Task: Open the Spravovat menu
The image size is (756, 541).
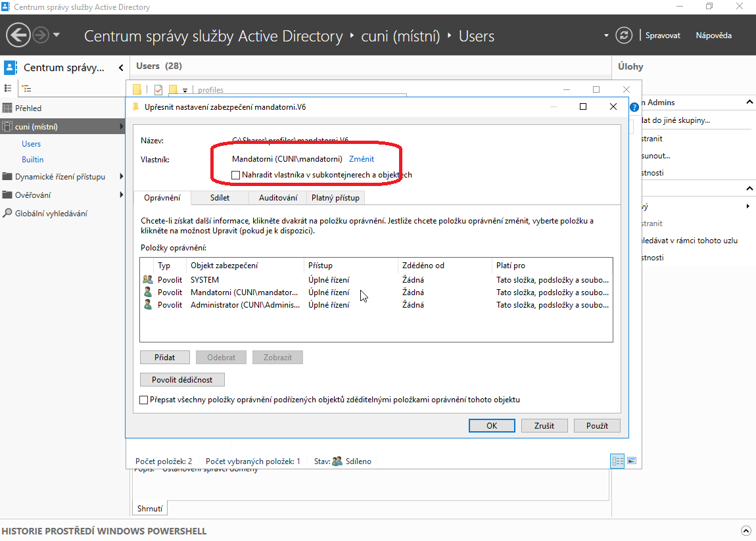Action: coord(662,35)
